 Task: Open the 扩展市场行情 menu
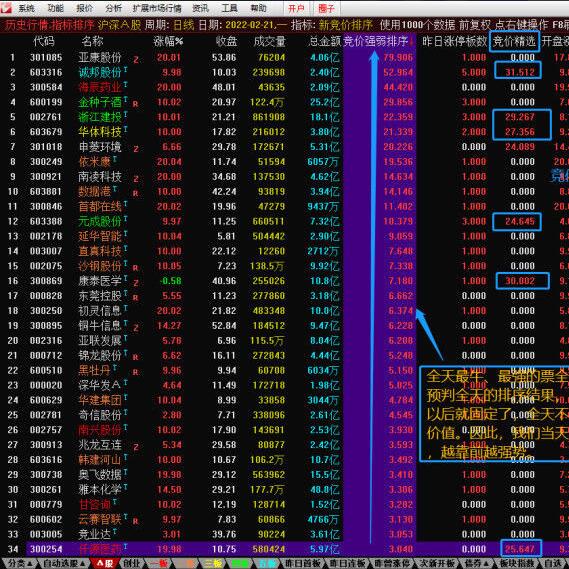156,8
